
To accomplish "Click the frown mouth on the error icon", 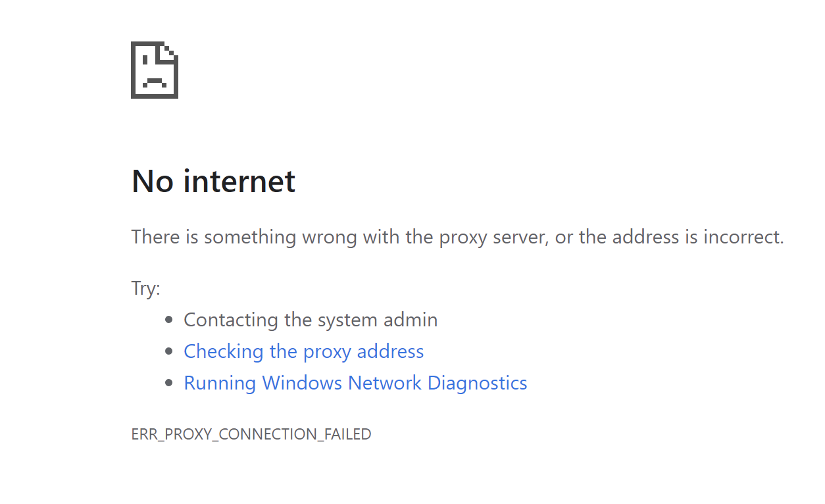I will (155, 80).
